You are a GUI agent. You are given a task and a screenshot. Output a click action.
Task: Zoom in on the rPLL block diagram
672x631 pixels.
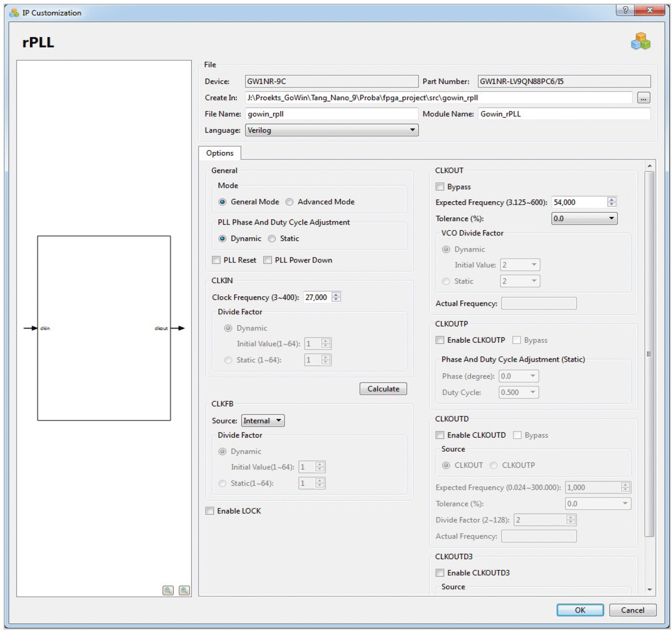(168, 590)
